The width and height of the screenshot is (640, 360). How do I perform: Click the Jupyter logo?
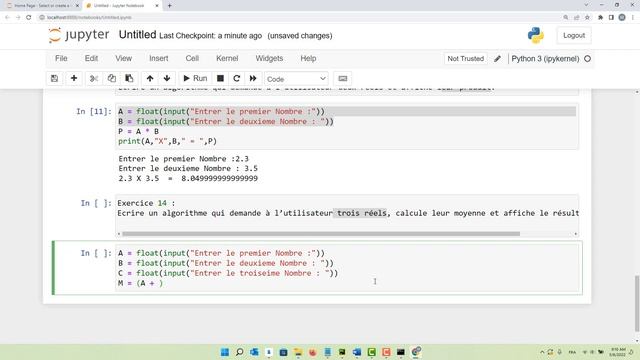tap(79, 35)
